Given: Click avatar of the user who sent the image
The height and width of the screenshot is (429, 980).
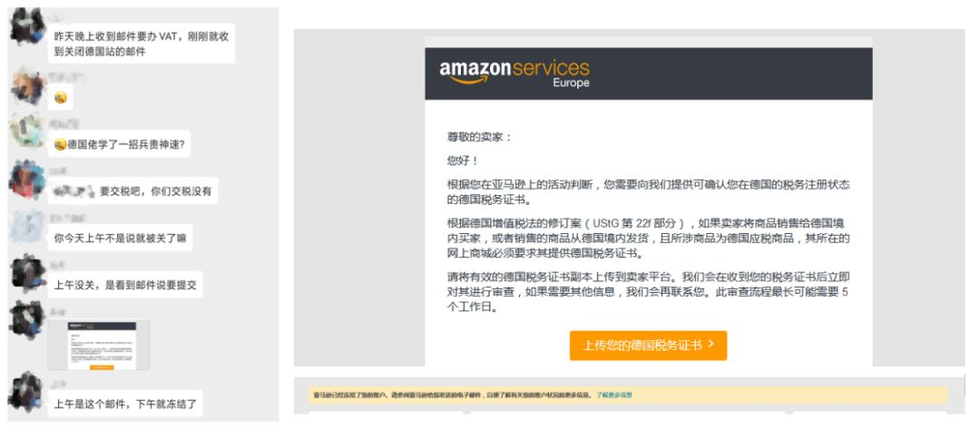Looking at the screenshot, I should [x=28, y=320].
